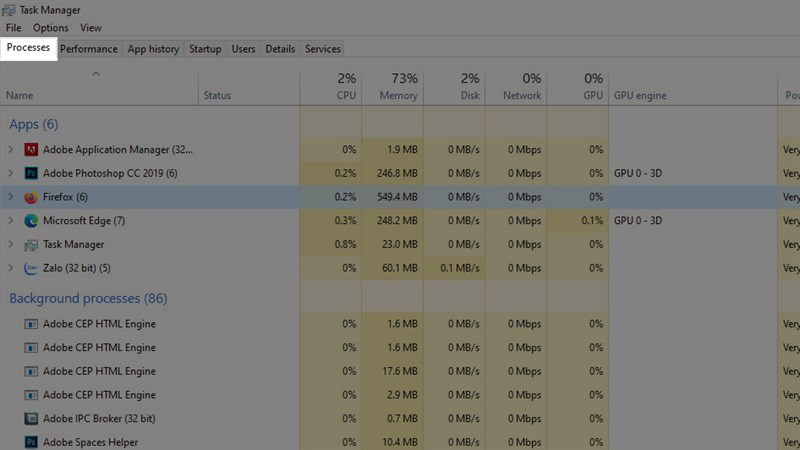The width and height of the screenshot is (800, 450).
Task: Click the Firefox icon in Apps list
Action: coord(31,197)
